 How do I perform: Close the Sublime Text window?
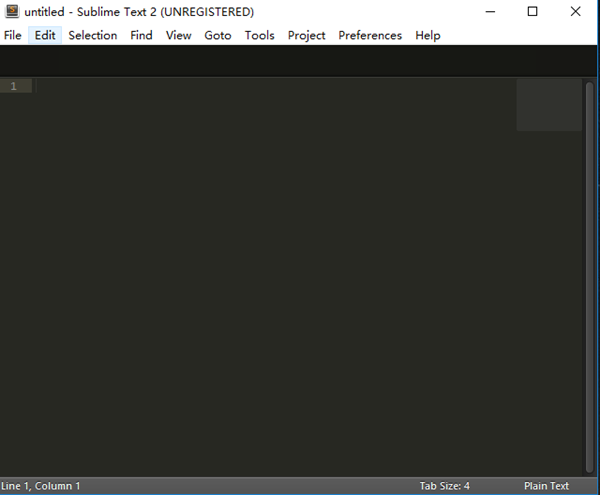(x=575, y=11)
